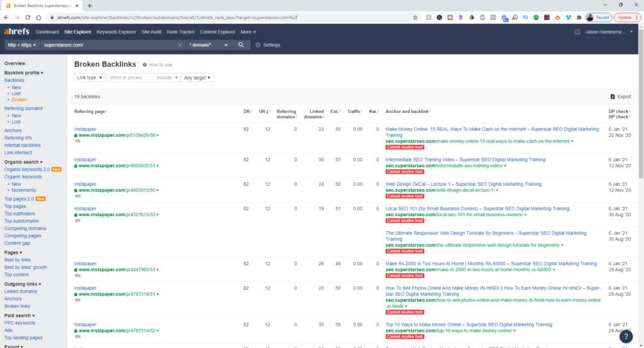
Task: Open the Include filter dropdown
Action: [x=167, y=77]
